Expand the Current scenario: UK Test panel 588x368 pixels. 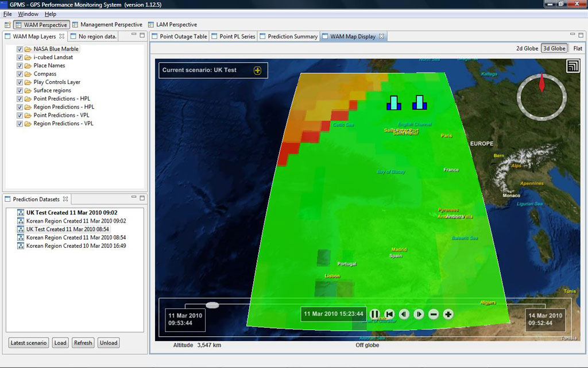click(259, 70)
